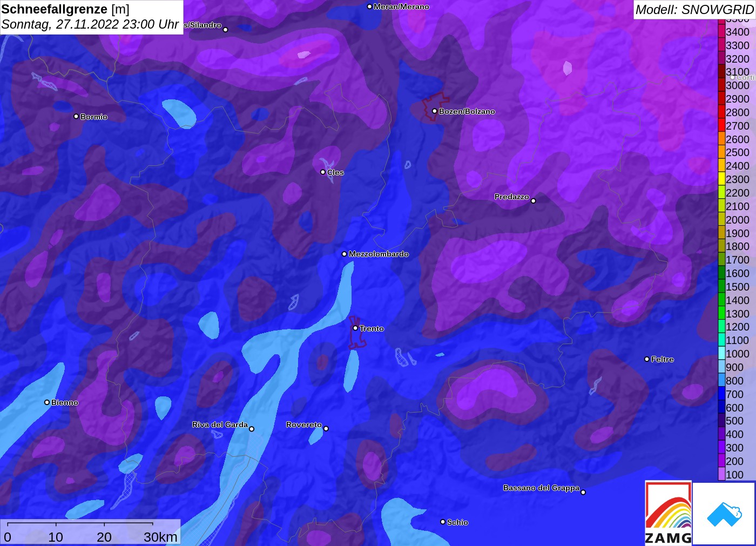This screenshot has width=756, height=546.
Task: Click the Mezzolombardo label text
Action: click(x=379, y=254)
